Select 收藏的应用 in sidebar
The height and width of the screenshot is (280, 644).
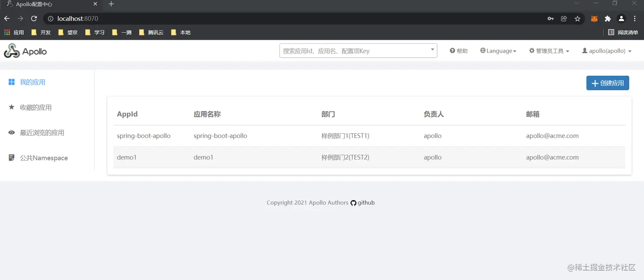coord(30,107)
